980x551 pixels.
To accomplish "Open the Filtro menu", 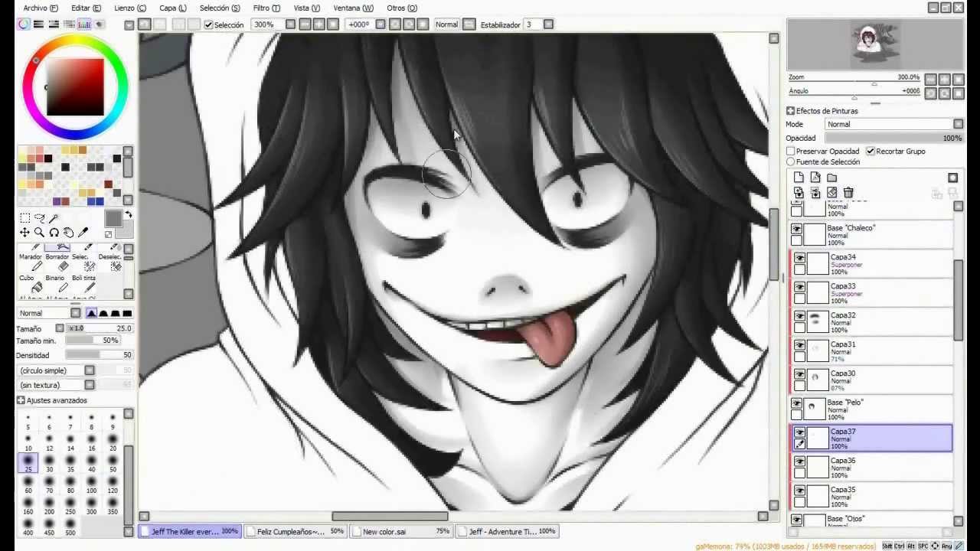I will coord(266,8).
